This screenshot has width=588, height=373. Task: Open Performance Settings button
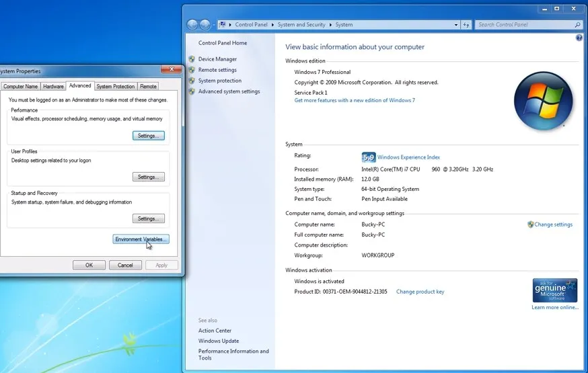tap(149, 136)
